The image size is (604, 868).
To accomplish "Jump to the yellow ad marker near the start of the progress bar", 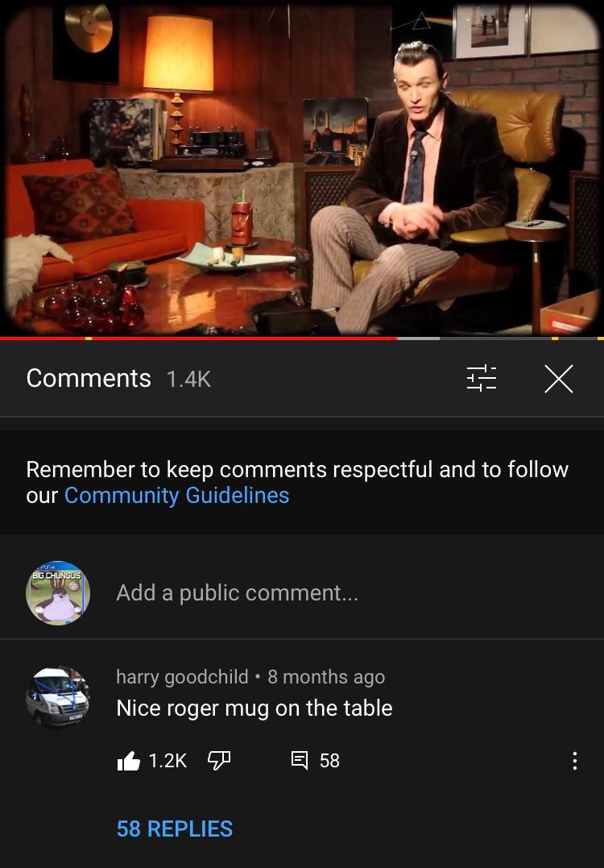I will coord(89,338).
